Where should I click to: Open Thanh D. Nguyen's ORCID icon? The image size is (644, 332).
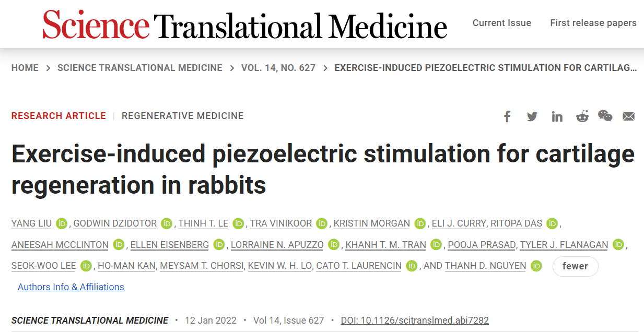[536, 266]
